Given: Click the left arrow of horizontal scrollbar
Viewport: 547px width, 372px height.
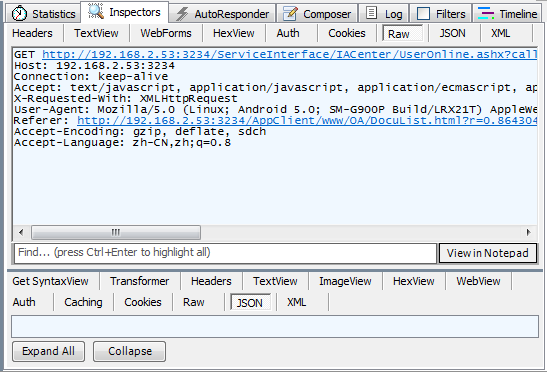Looking at the screenshot, I should tap(21, 232).
